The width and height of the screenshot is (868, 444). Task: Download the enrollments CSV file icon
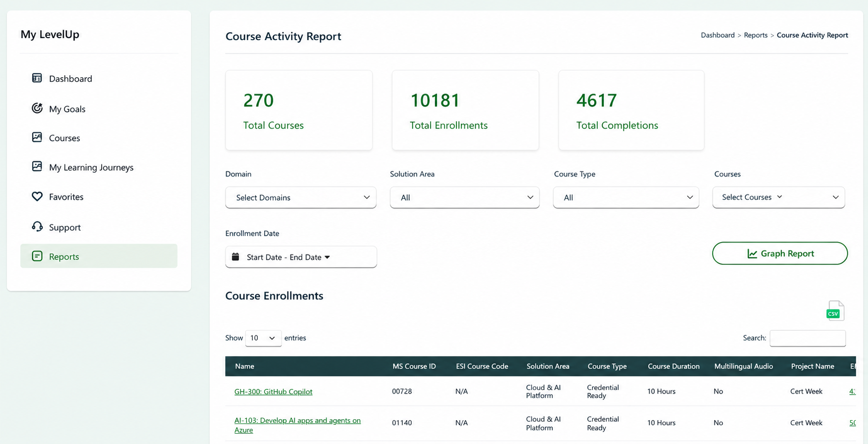click(835, 311)
